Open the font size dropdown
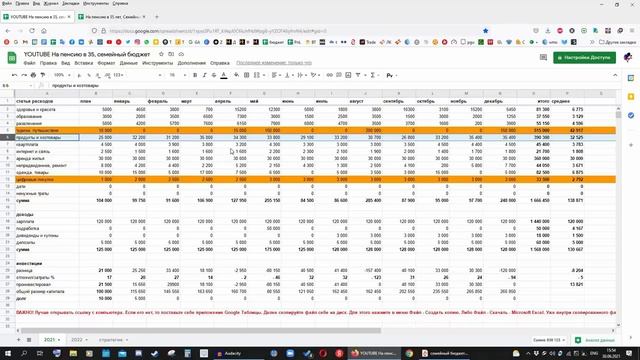 (x=177, y=75)
